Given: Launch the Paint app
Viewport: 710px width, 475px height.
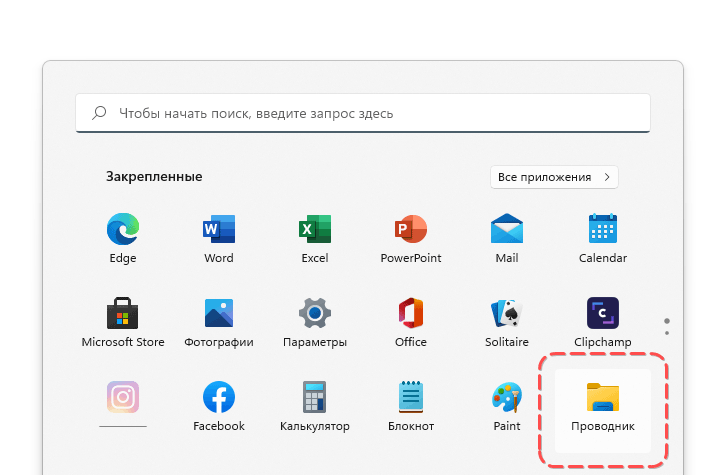Looking at the screenshot, I should [x=507, y=407].
